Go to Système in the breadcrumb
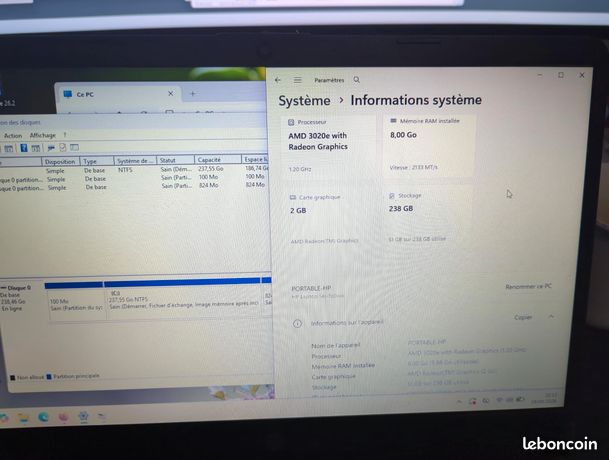This screenshot has width=609, height=460. point(304,101)
